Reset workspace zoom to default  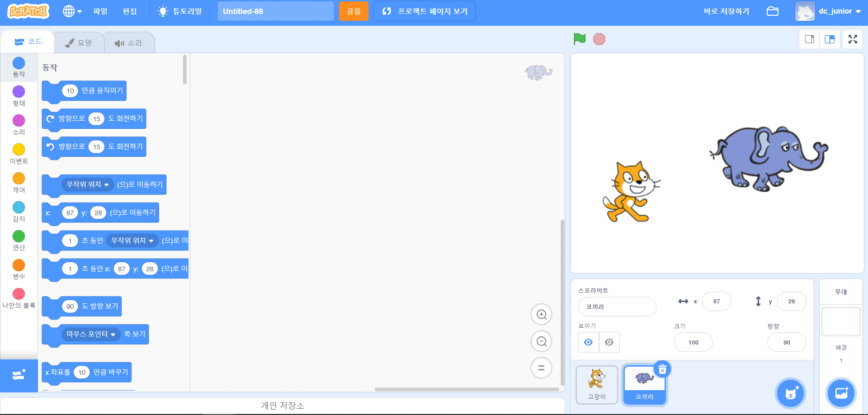[x=541, y=368]
